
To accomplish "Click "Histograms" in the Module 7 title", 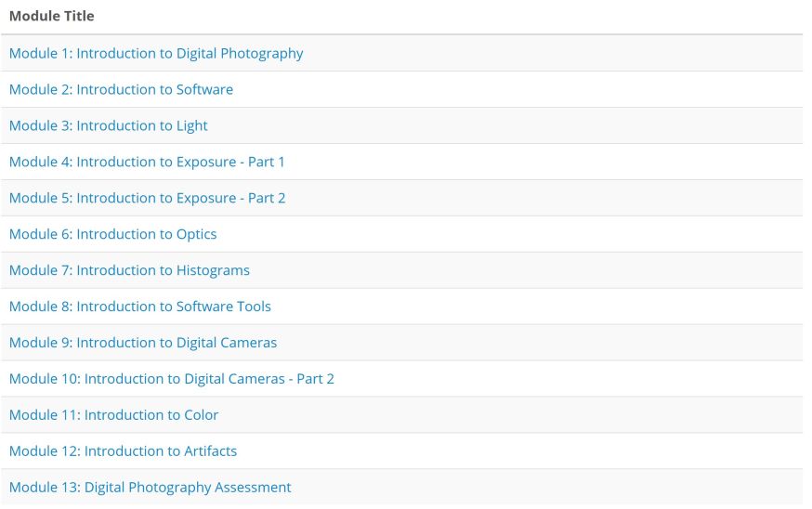I will 213,271.
